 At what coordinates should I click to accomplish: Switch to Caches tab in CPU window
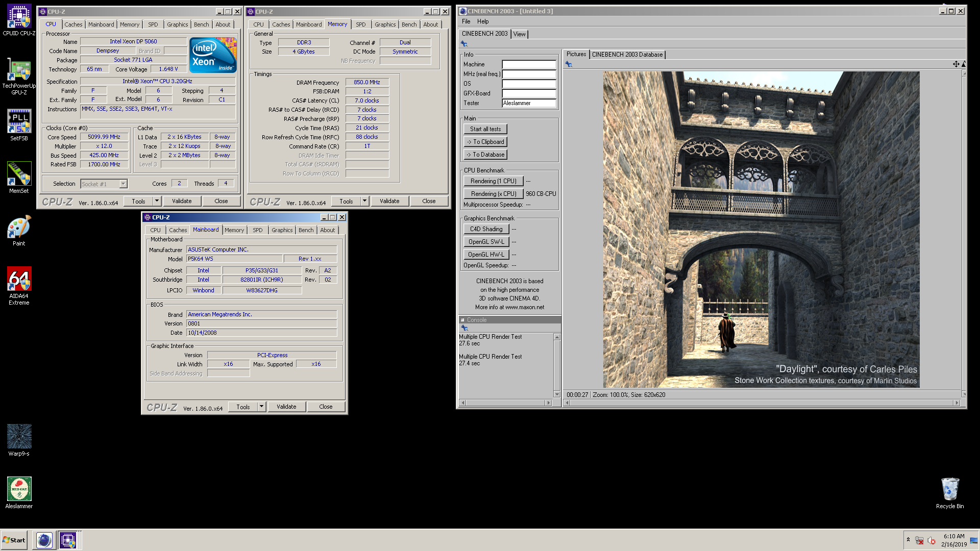[x=73, y=24]
